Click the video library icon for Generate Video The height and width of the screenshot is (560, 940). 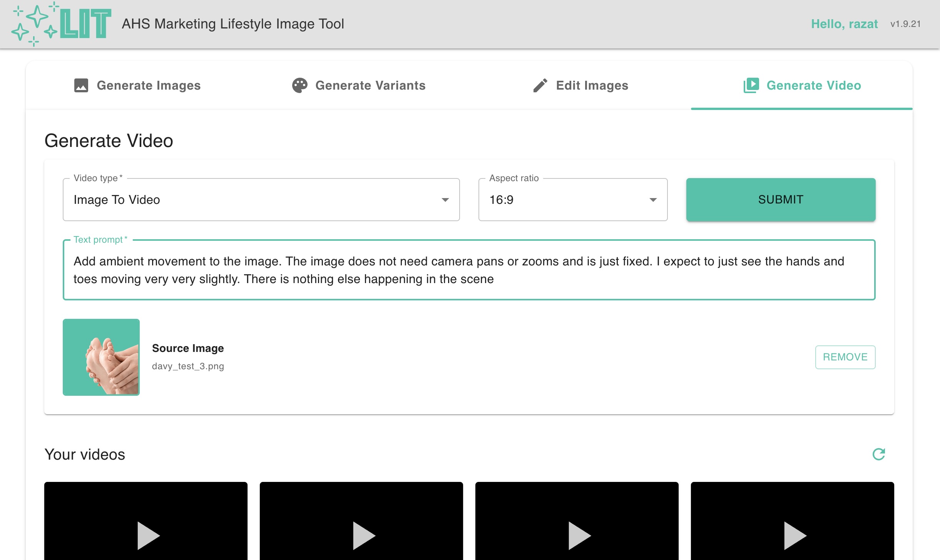tap(751, 85)
